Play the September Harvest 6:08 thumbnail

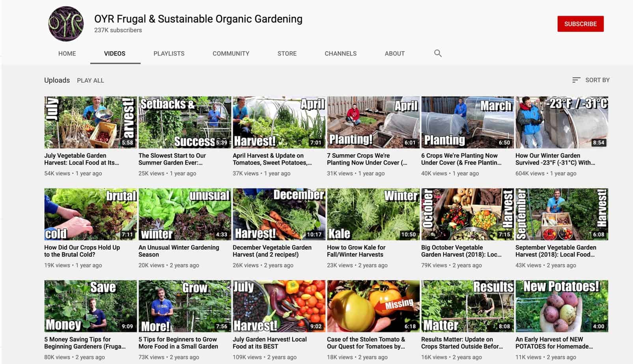click(562, 214)
